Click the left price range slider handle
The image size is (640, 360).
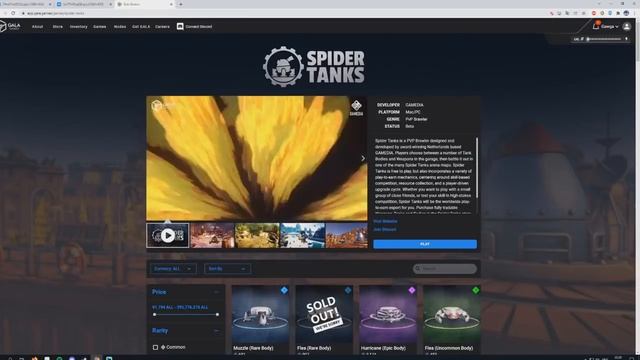(154, 315)
